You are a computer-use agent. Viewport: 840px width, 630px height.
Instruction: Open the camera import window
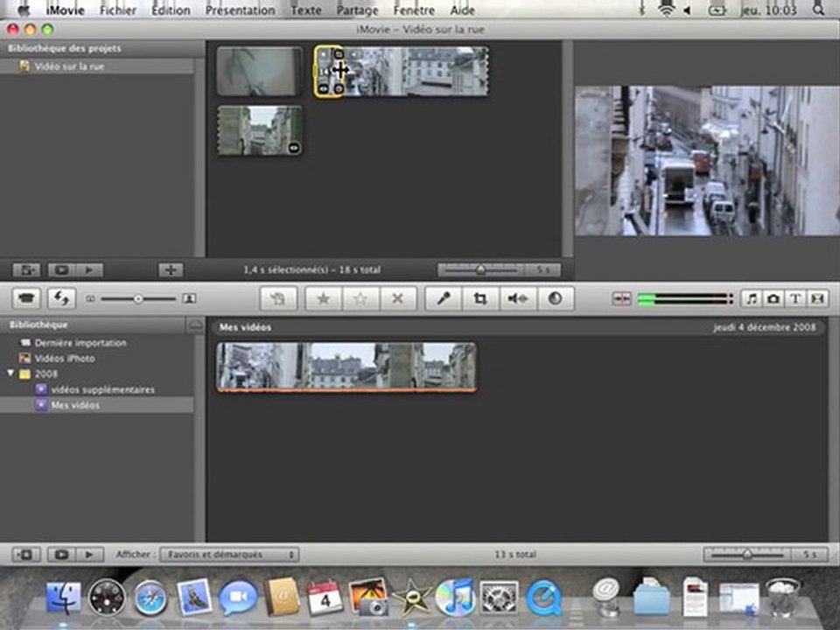(25, 298)
